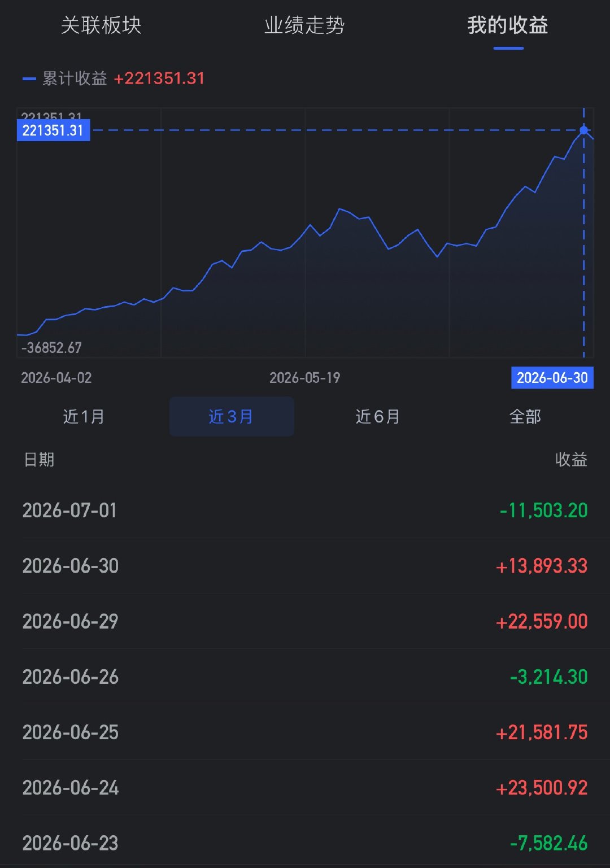This screenshot has height=868, width=610.
Task: Select the 2026-06-25 row date
Action: pos(71,732)
